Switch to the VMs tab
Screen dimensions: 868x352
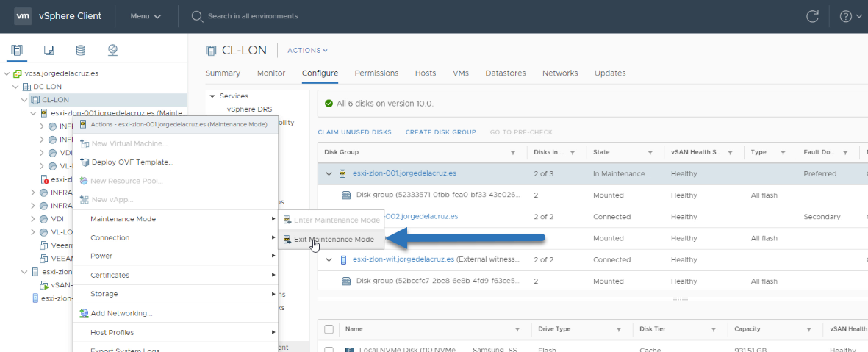coord(461,73)
